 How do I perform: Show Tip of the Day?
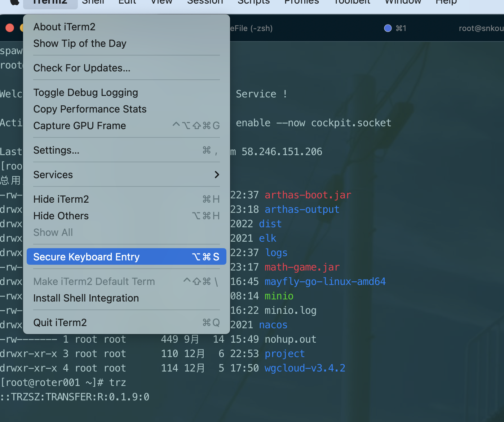click(x=80, y=43)
